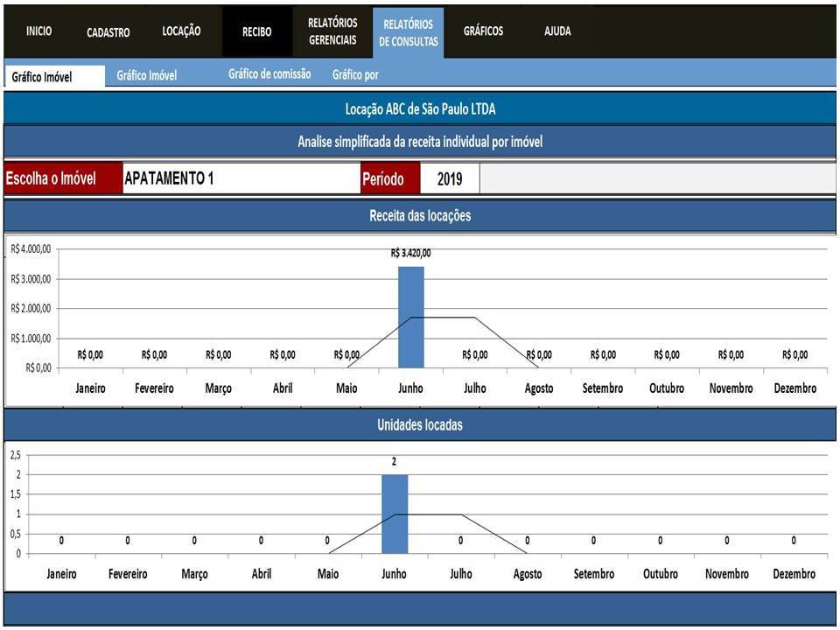Select the blue second Gráfico Imóvel tab
Viewport: 840px width, 630px height.
[147, 76]
